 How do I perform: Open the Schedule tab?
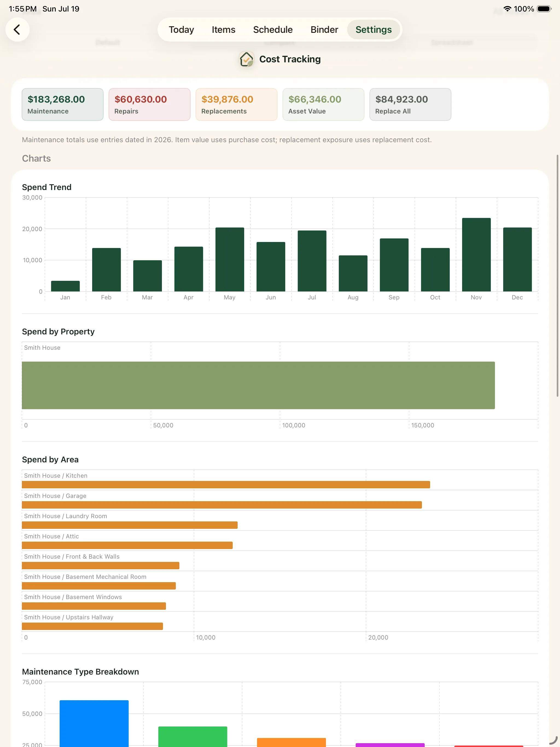(273, 30)
